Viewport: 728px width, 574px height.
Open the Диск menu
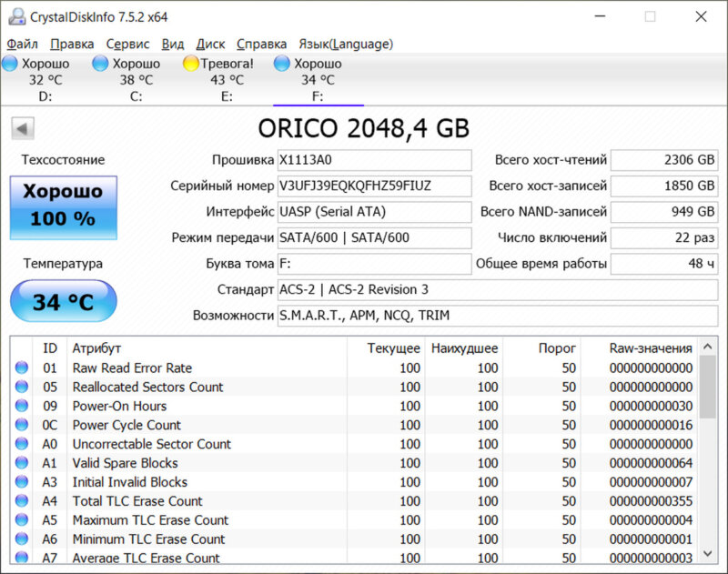(x=210, y=44)
